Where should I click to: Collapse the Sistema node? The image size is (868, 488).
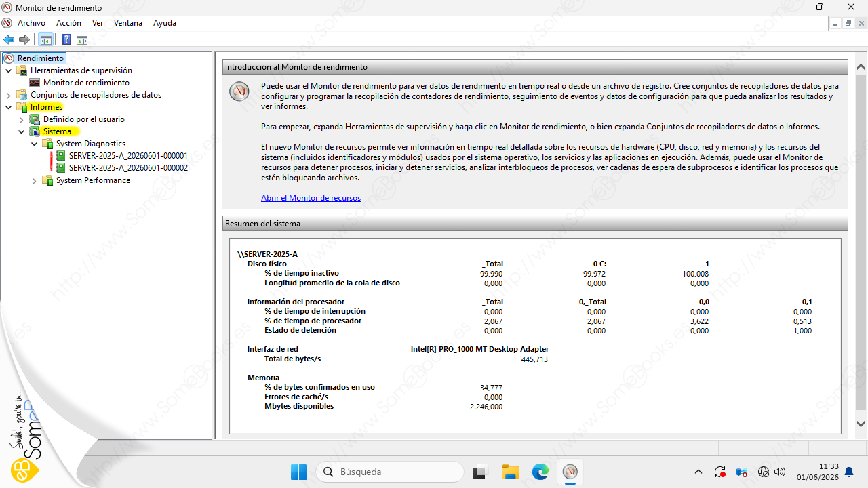22,131
